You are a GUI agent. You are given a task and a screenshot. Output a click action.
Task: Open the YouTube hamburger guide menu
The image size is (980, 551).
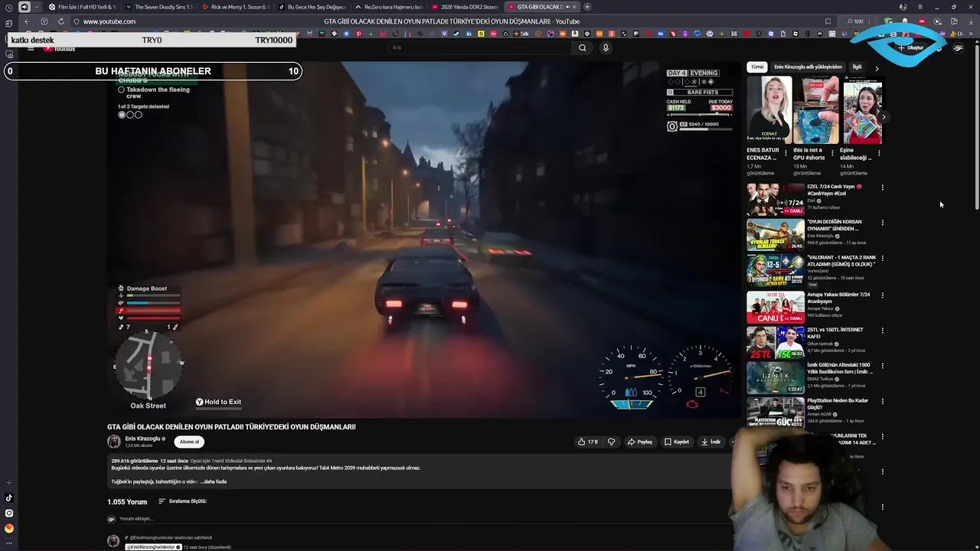pos(31,48)
